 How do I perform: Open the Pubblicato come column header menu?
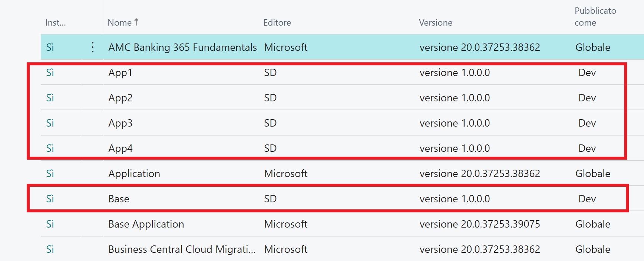595,17
